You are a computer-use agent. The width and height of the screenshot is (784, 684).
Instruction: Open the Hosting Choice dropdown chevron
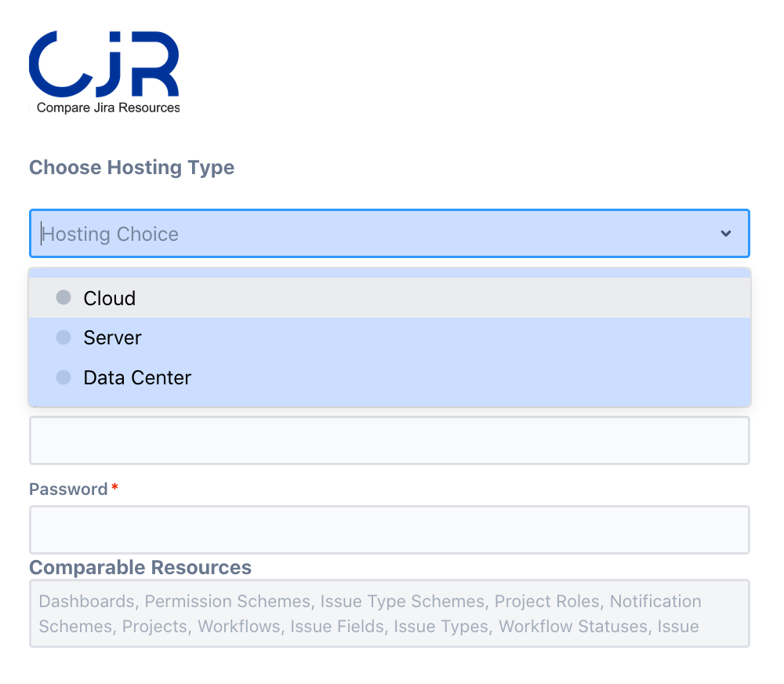pos(725,234)
